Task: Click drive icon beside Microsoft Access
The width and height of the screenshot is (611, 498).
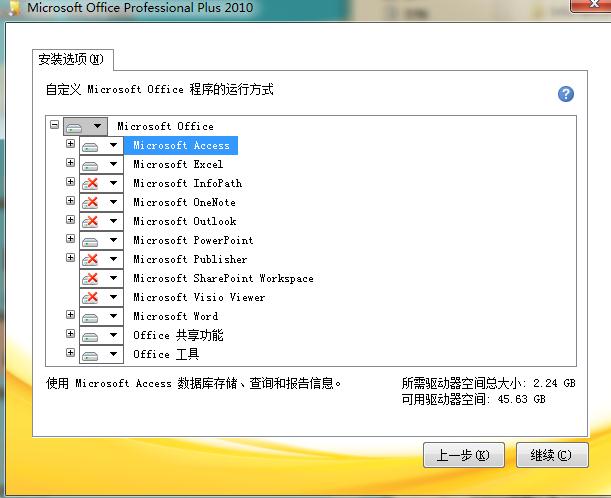Action: [x=90, y=146]
